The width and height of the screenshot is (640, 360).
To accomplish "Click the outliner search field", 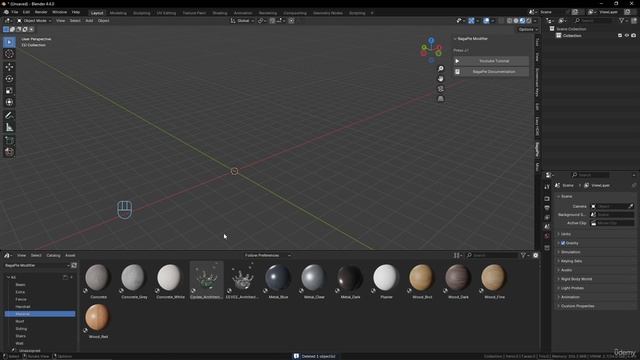I will [595, 21].
